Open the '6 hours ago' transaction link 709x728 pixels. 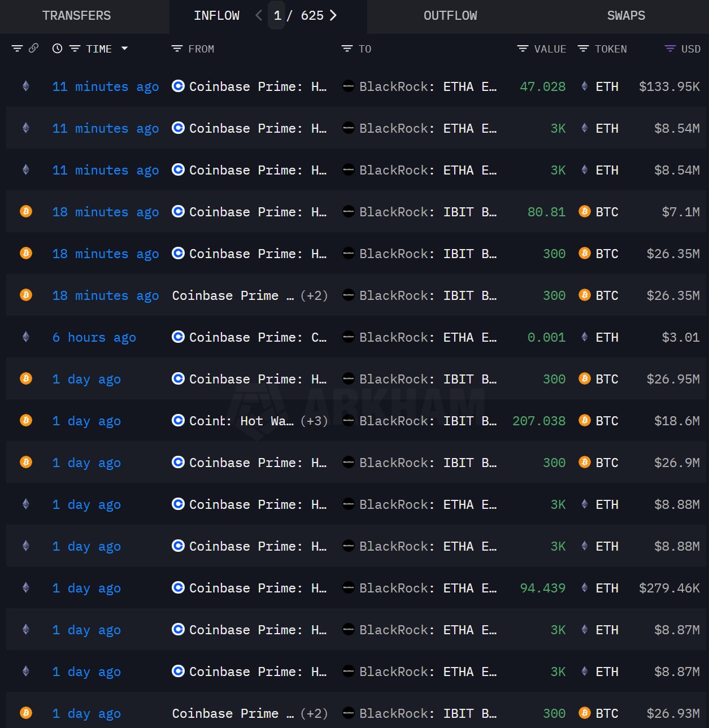pos(94,337)
